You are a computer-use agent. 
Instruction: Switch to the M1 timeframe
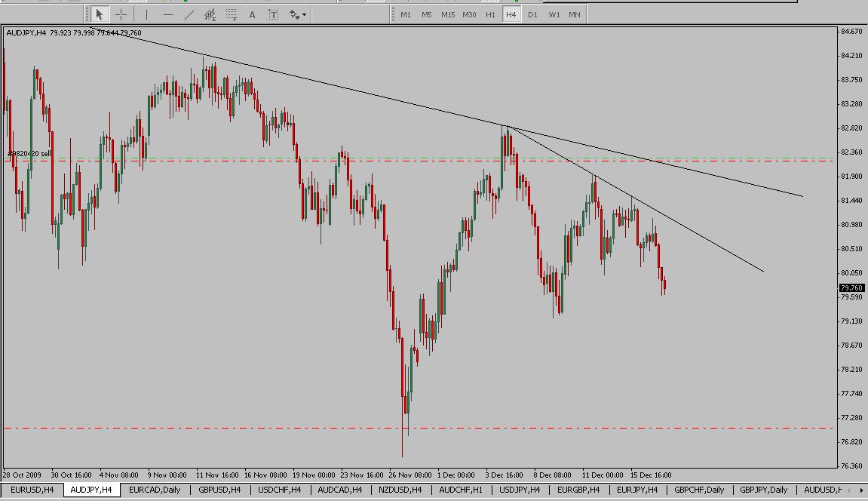(406, 14)
